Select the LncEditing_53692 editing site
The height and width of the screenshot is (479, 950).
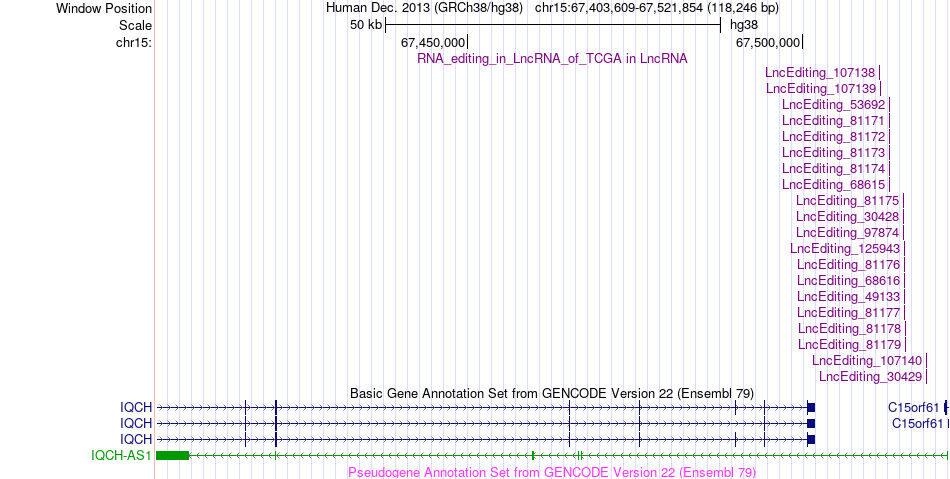(833, 105)
